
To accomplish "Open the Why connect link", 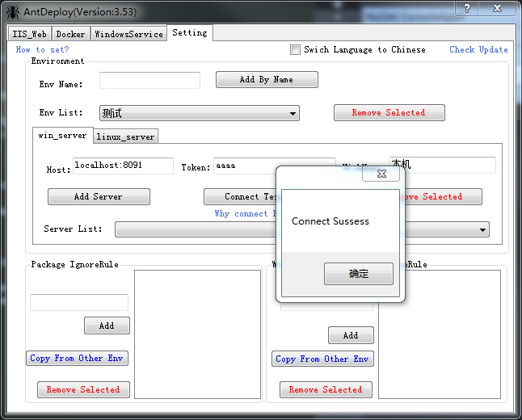I will click(x=246, y=214).
